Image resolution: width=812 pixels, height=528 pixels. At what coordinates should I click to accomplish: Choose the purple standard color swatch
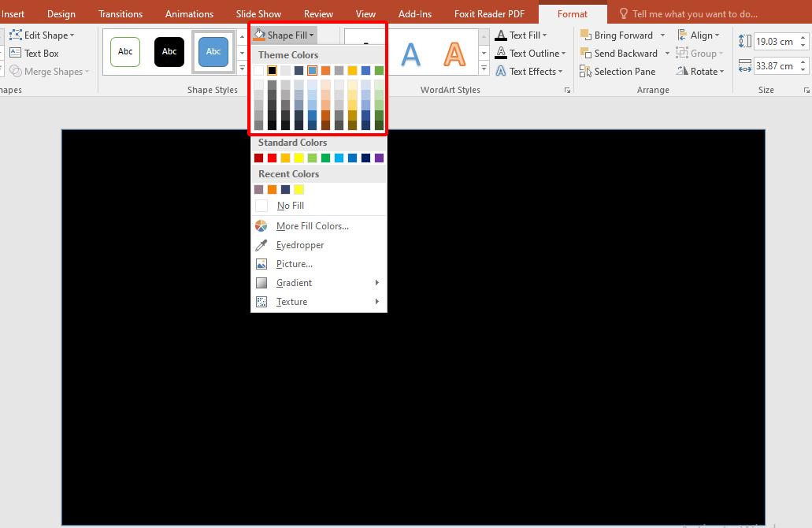[379, 158]
